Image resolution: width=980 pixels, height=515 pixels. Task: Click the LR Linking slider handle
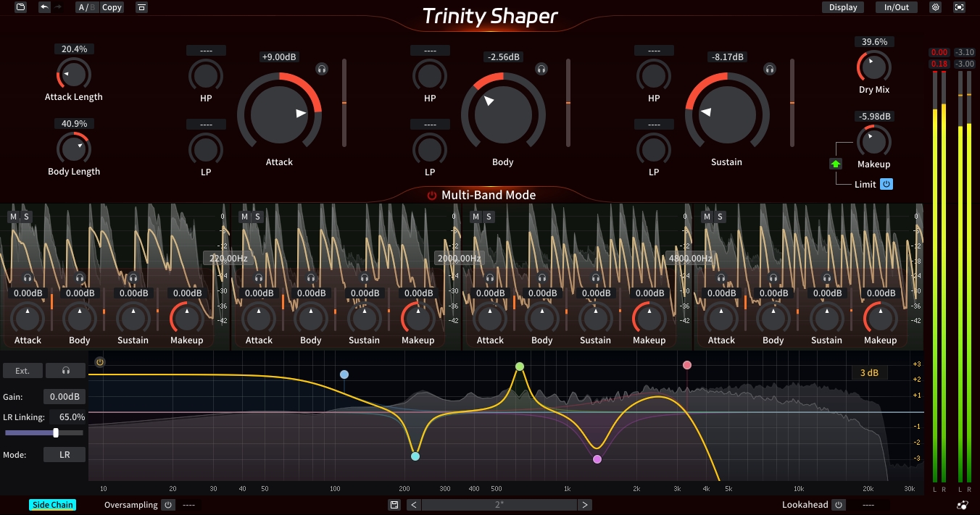[x=56, y=432]
